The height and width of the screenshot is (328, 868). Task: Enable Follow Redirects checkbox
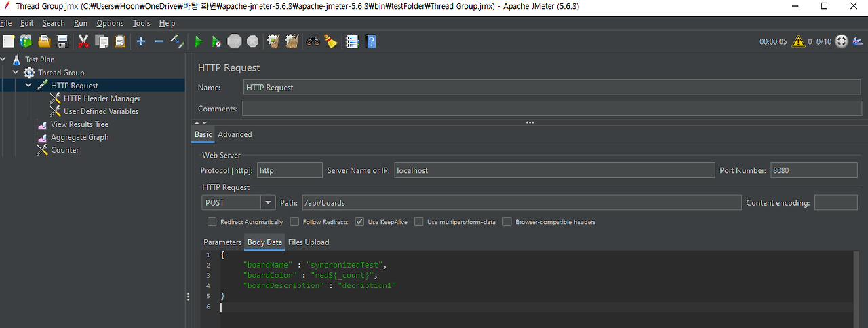pyautogui.click(x=294, y=222)
